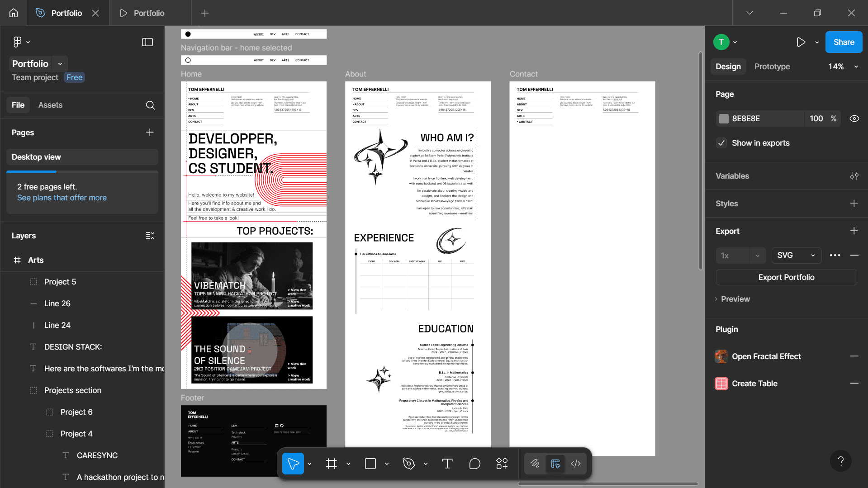868x488 pixels.
Task: Switch to the Design mode toggle in toolbar
Action: click(x=555, y=464)
